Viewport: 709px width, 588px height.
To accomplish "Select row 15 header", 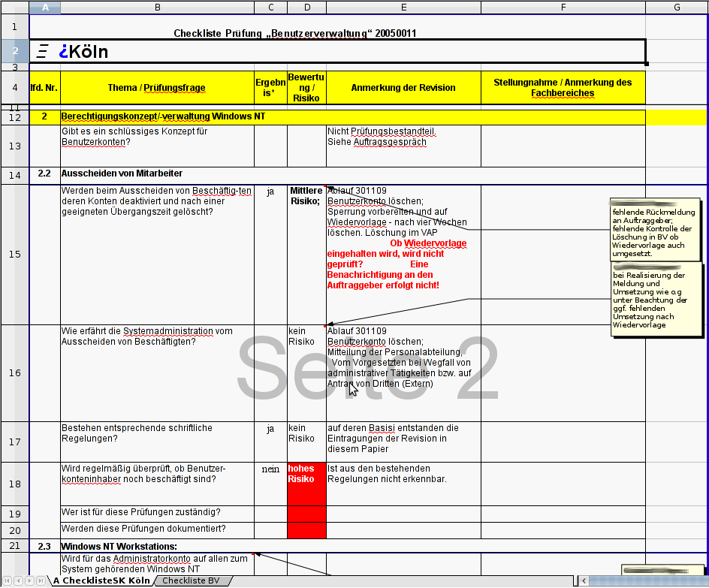I will (x=15, y=255).
